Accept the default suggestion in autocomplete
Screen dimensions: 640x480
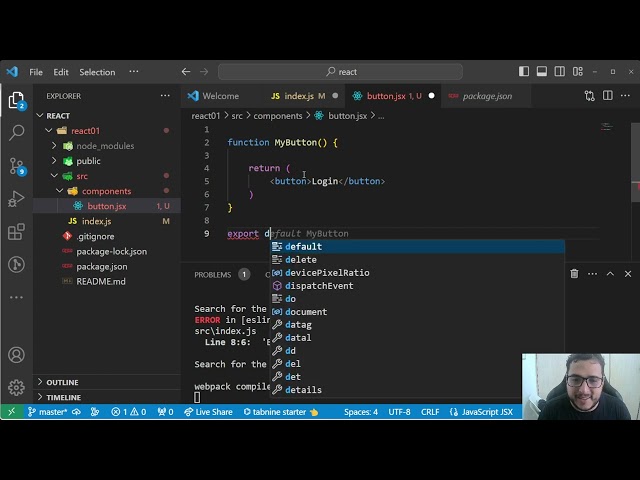coord(418,247)
